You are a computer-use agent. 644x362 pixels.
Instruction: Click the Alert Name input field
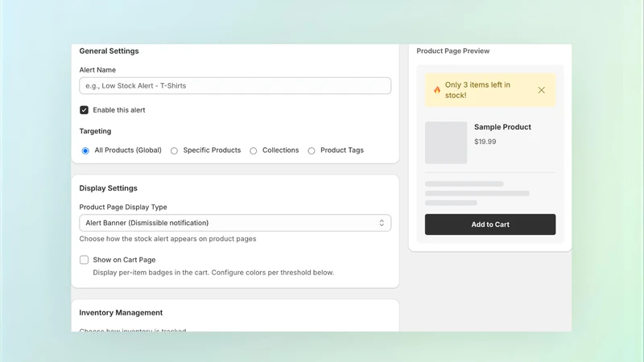(235, 86)
